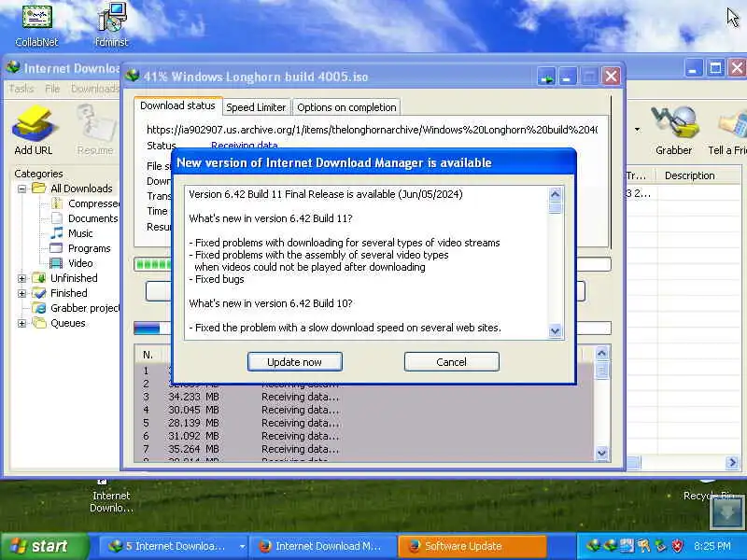Open the 5 Internet Downloa... taskbar group

coord(175,546)
